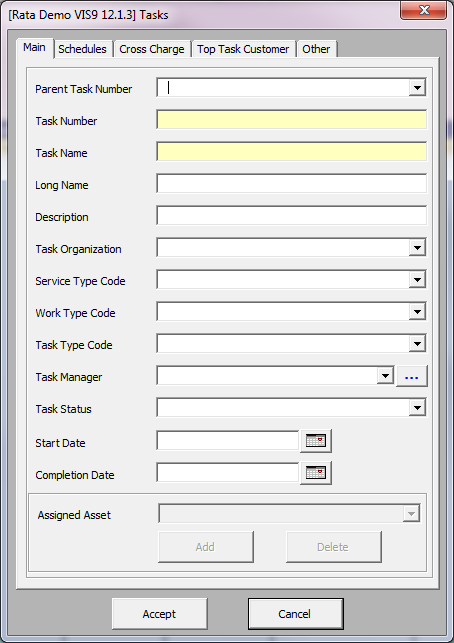Click into the Description text field
Screen dimensions: 454x643
pyautogui.click(x=292, y=216)
